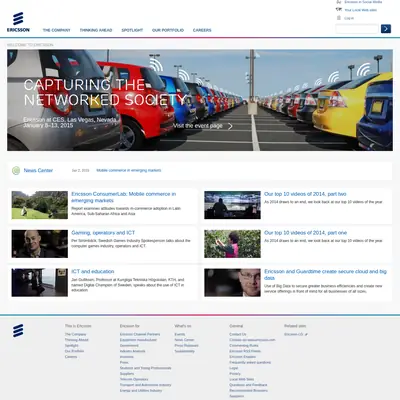
Task: Click the man with glasses Guardtime thumbnail
Action: 232,283
